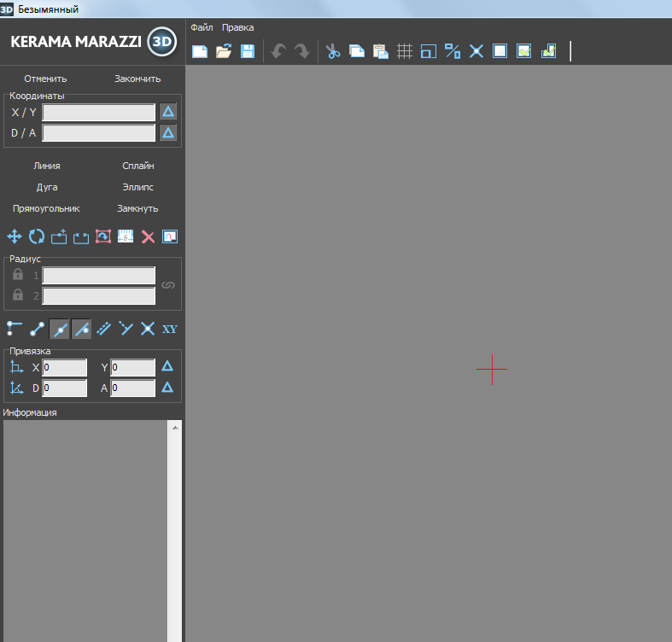The width and height of the screenshot is (672, 642).
Task: Undo the last action in toolbar
Action: 278,51
